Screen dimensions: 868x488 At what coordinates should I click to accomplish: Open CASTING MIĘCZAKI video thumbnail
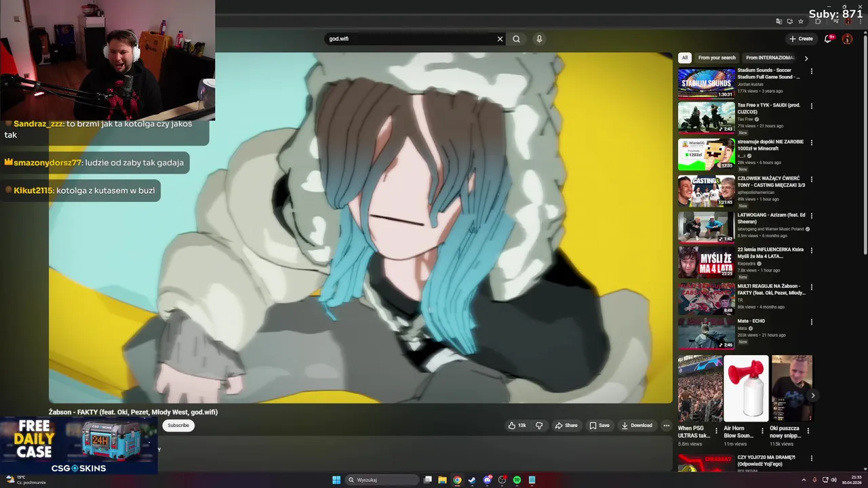point(706,191)
